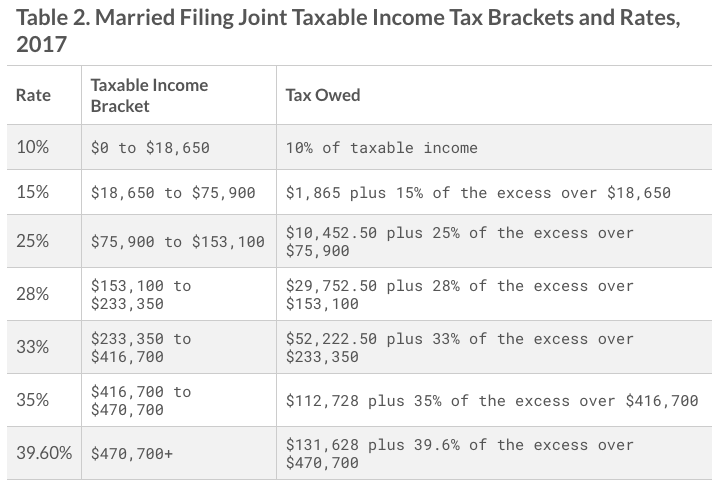Click the $18,650 to $75,900 bracket
Viewport: 720px width, 486px height.
pos(173,192)
